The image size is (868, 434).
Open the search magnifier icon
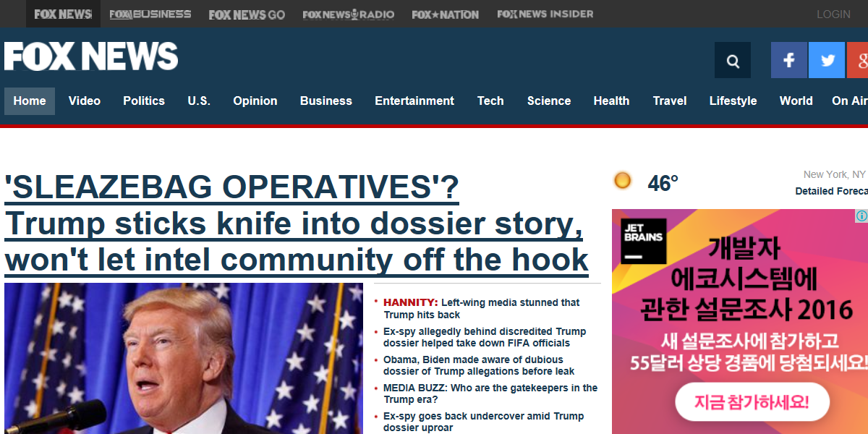pos(733,60)
